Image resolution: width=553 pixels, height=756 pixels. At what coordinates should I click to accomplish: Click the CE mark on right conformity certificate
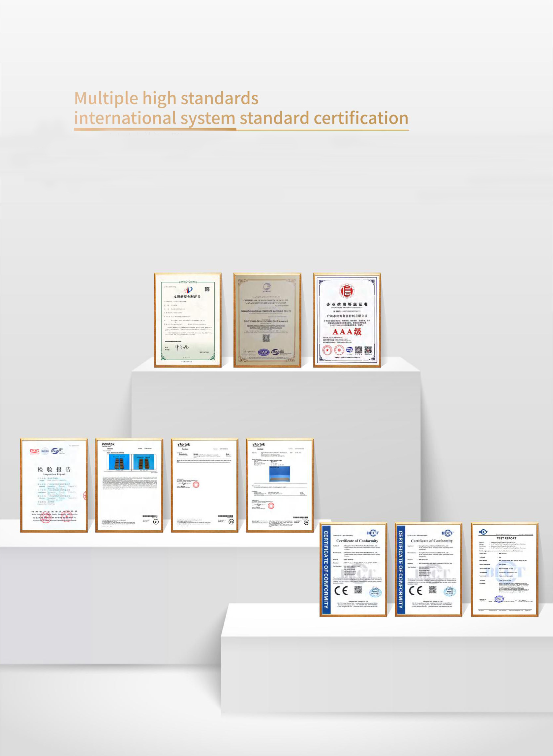[415, 591]
